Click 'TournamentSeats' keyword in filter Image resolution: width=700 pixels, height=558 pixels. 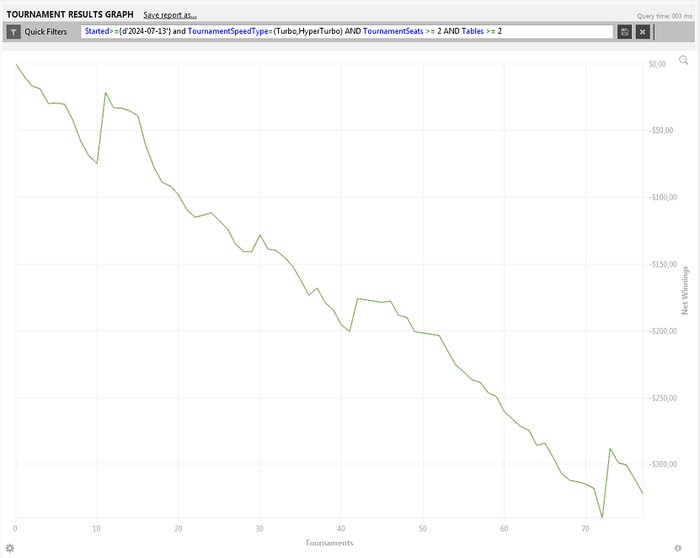[x=393, y=31]
